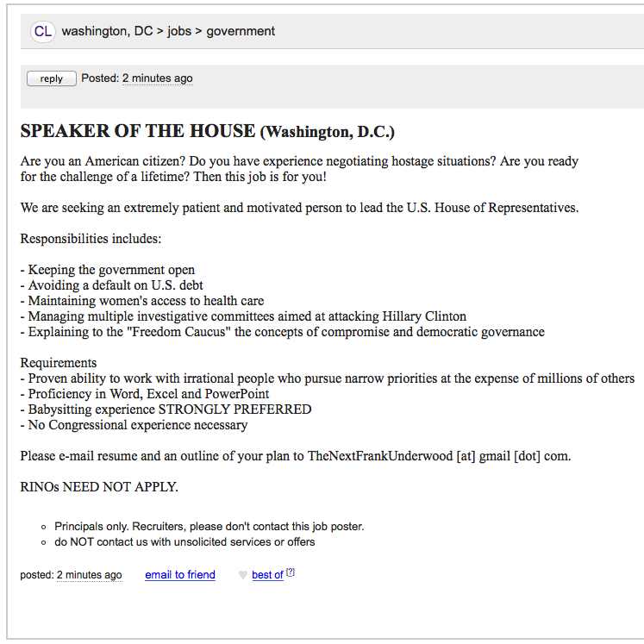Select the government breadcrumb section

point(241,31)
